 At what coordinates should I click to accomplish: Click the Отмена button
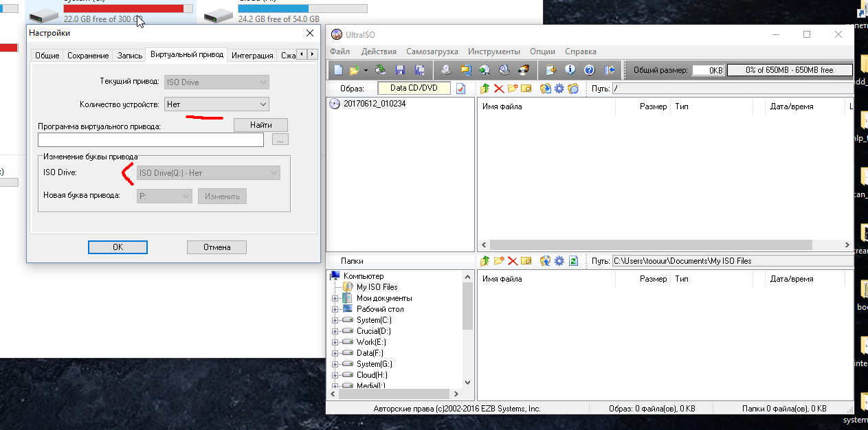(216, 247)
